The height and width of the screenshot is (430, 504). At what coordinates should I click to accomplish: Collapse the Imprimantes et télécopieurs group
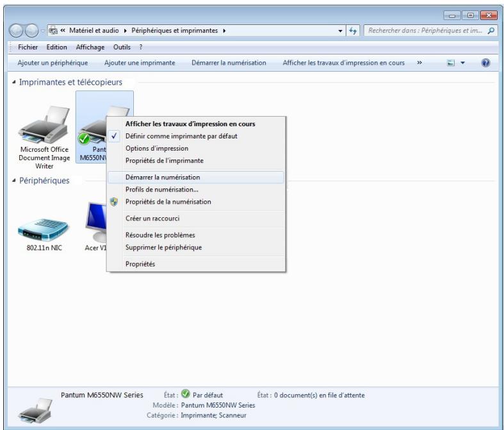click(14, 82)
